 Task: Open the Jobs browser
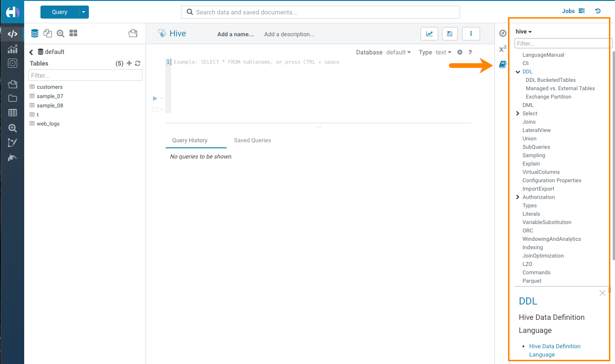point(573,11)
